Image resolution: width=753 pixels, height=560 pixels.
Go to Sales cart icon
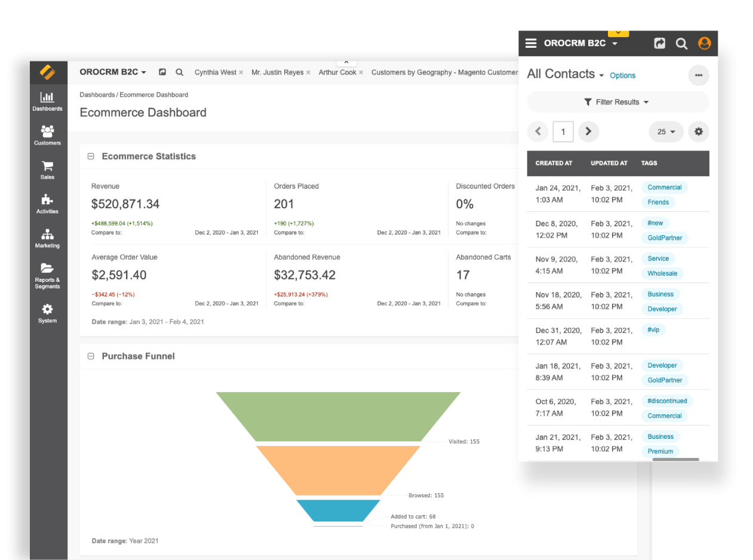click(x=47, y=170)
